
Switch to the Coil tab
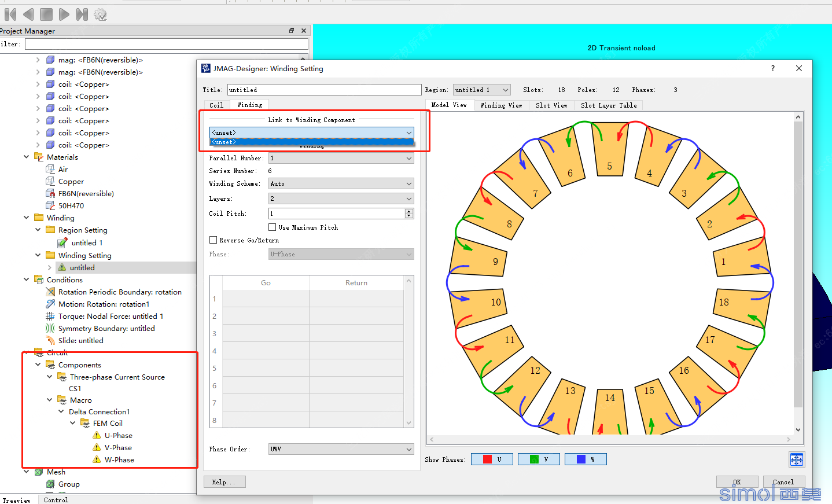point(216,105)
